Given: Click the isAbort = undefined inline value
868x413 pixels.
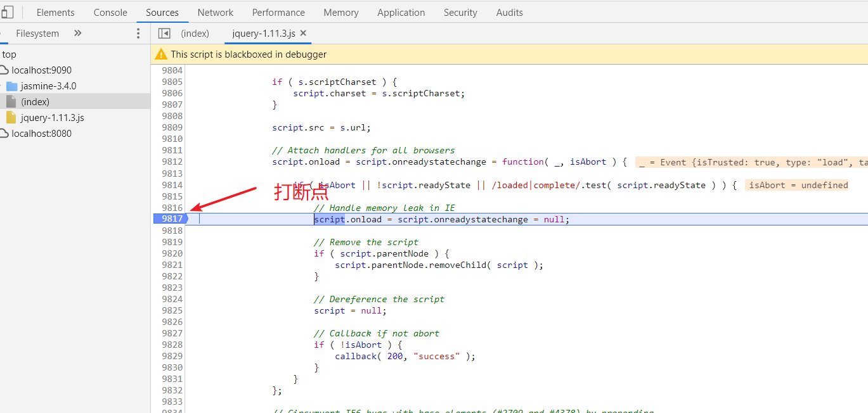Looking at the screenshot, I should [796, 184].
